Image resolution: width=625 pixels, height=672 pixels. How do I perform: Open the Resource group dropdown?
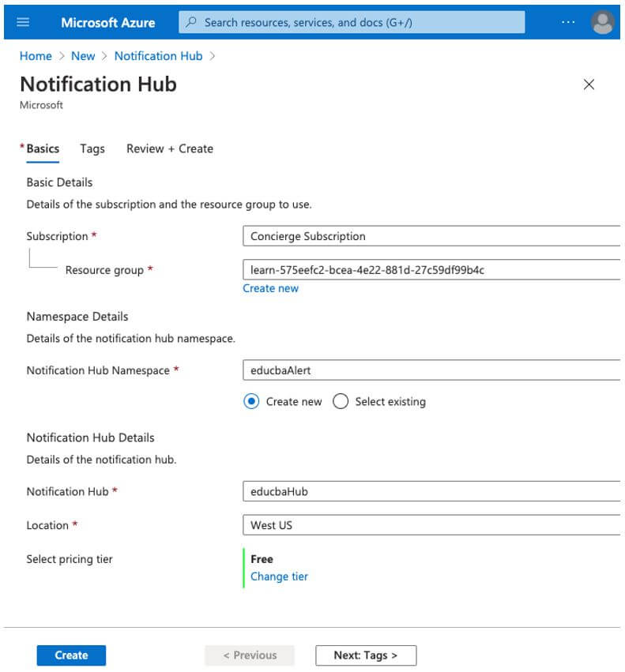tap(432, 270)
